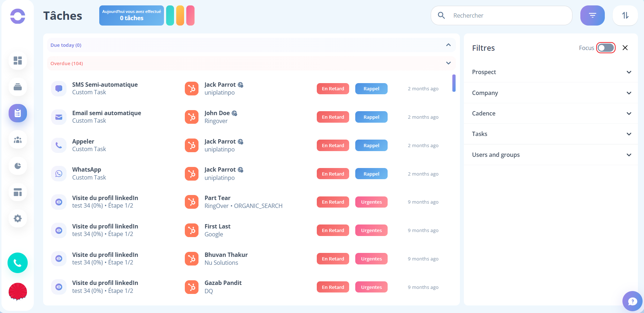Click the sort arrows button
This screenshot has height=313, width=644.
click(625, 15)
